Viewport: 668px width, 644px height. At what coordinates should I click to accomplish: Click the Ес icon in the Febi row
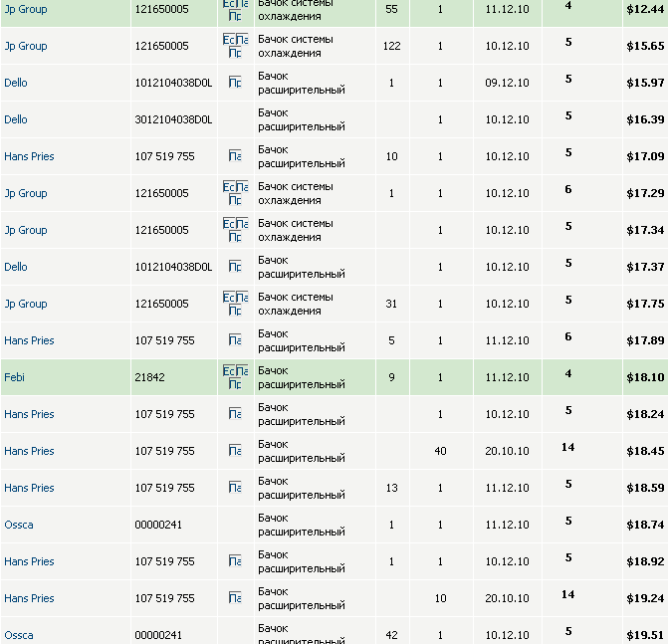(x=229, y=371)
